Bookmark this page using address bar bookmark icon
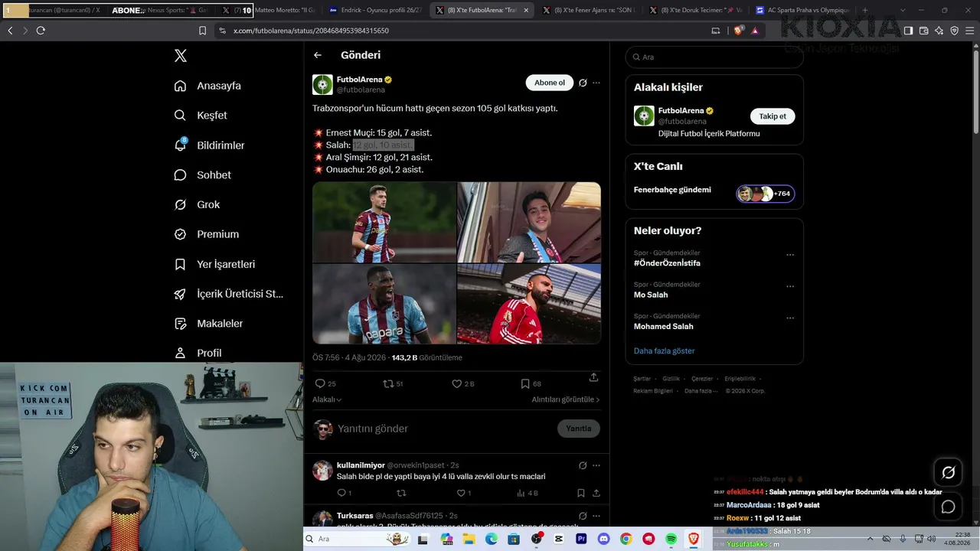Image resolution: width=980 pixels, height=551 pixels. [x=202, y=31]
